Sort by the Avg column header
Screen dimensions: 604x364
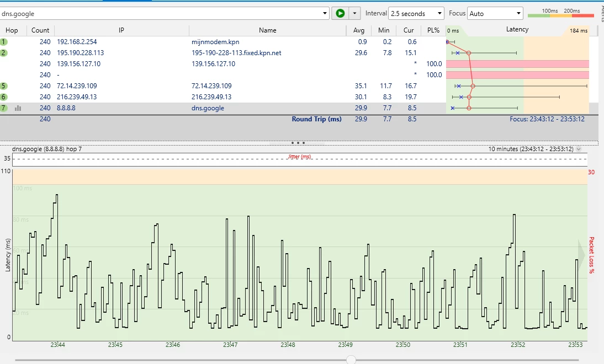pyautogui.click(x=358, y=30)
